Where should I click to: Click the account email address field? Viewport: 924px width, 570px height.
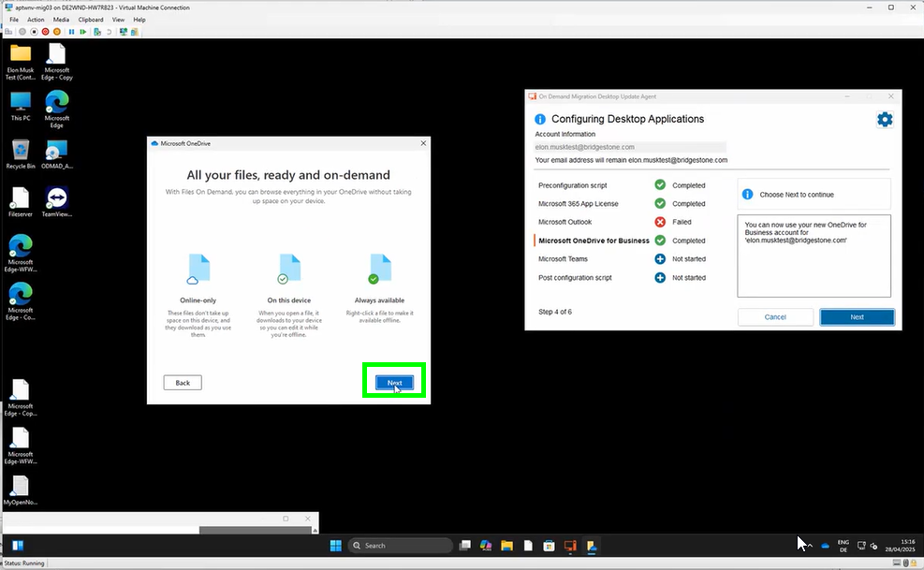pyautogui.click(x=630, y=147)
